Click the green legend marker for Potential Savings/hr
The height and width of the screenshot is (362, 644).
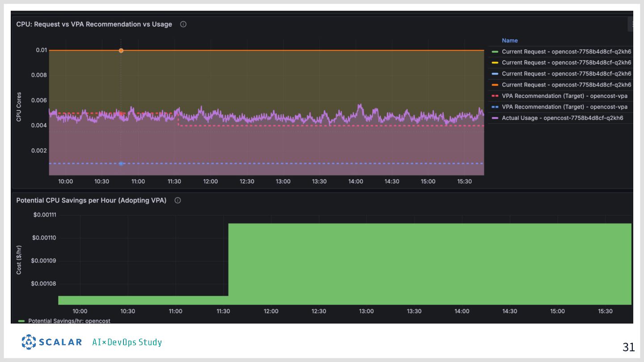coord(21,321)
